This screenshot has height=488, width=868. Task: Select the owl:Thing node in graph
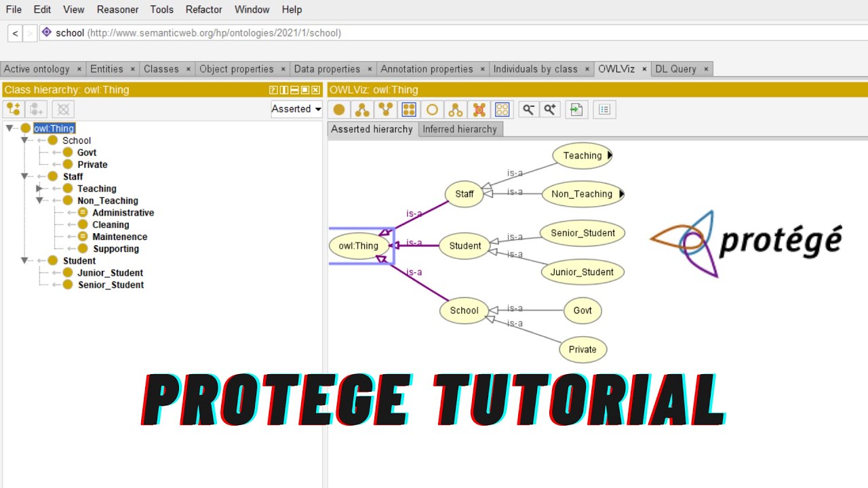coord(359,246)
